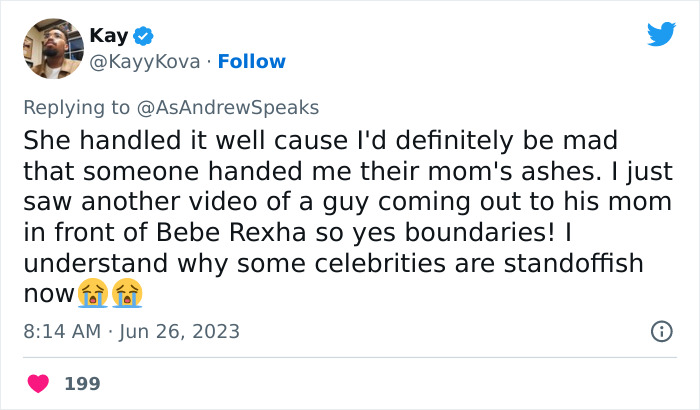The height and width of the screenshot is (410, 700).
Task: Open Kay's profile picture
Action: [x=52, y=48]
